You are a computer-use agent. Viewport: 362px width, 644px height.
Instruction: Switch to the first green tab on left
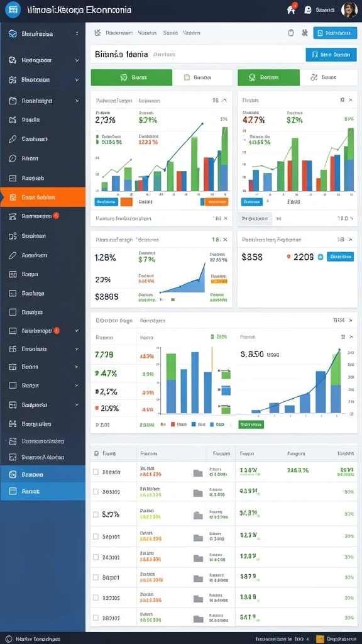pos(131,77)
